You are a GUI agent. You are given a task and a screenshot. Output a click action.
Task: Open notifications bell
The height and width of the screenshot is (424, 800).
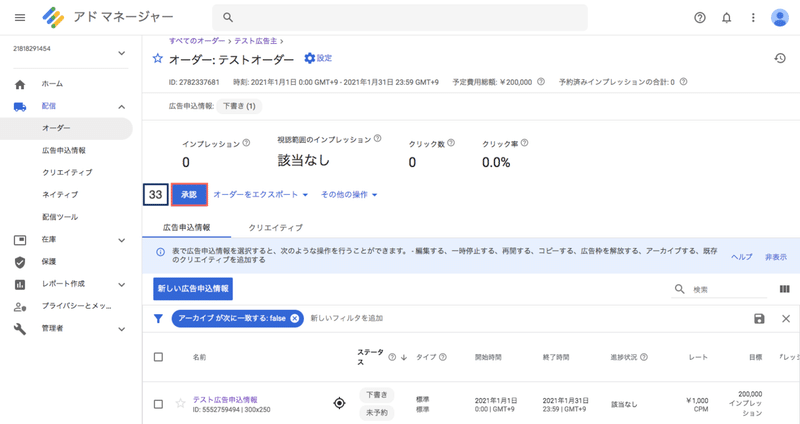727,18
